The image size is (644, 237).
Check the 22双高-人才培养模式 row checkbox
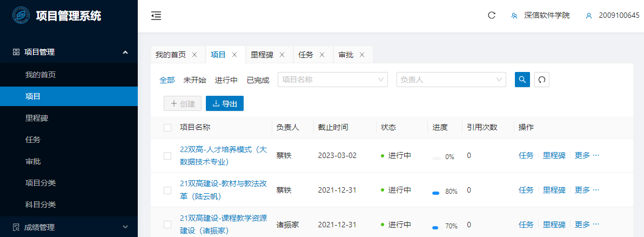pyautogui.click(x=167, y=156)
